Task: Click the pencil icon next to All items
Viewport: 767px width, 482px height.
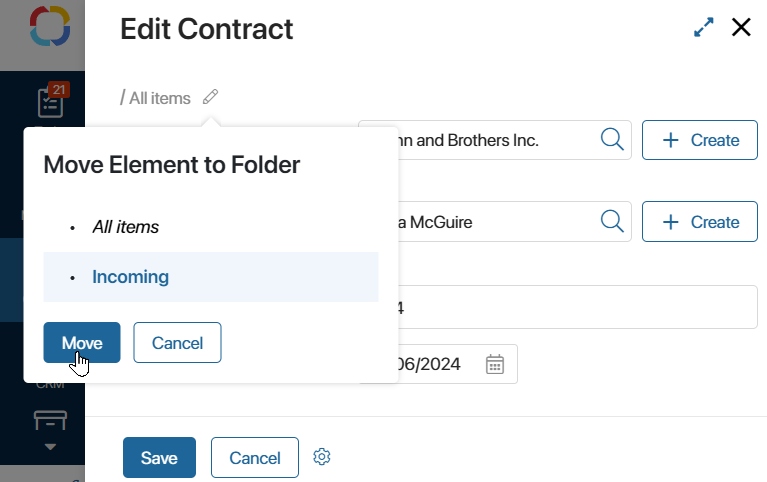Action: pos(210,97)
